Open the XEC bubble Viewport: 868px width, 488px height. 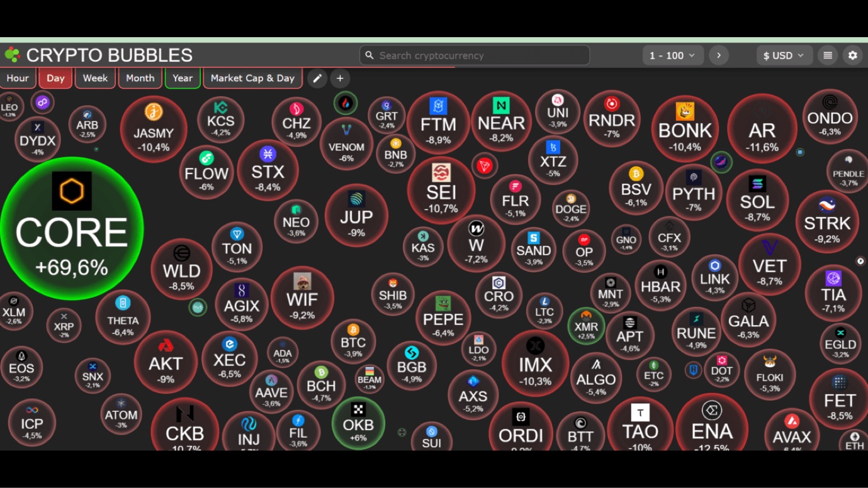coord(230,359)
